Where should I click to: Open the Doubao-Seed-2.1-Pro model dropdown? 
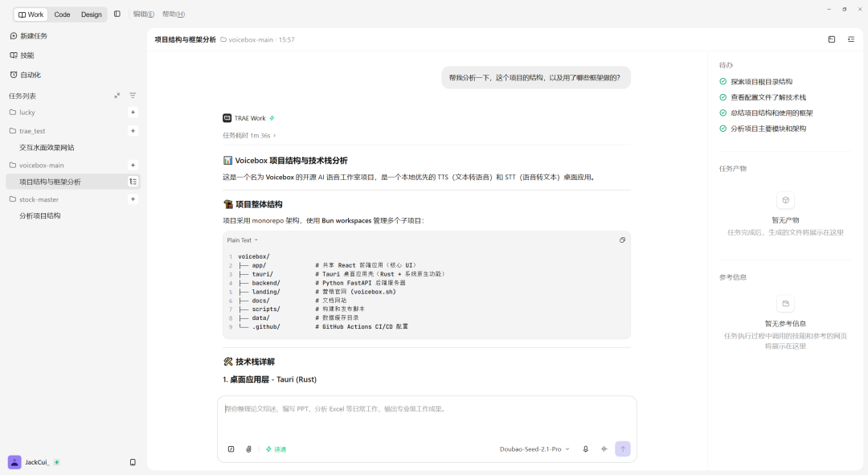(x=534, y=449)
